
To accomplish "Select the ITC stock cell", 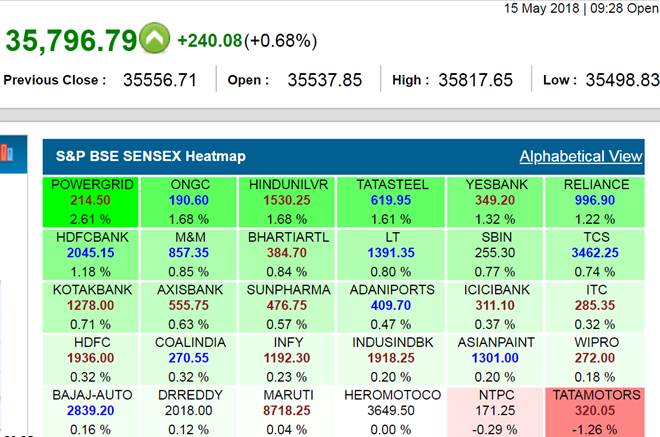I will coord(596,306).
